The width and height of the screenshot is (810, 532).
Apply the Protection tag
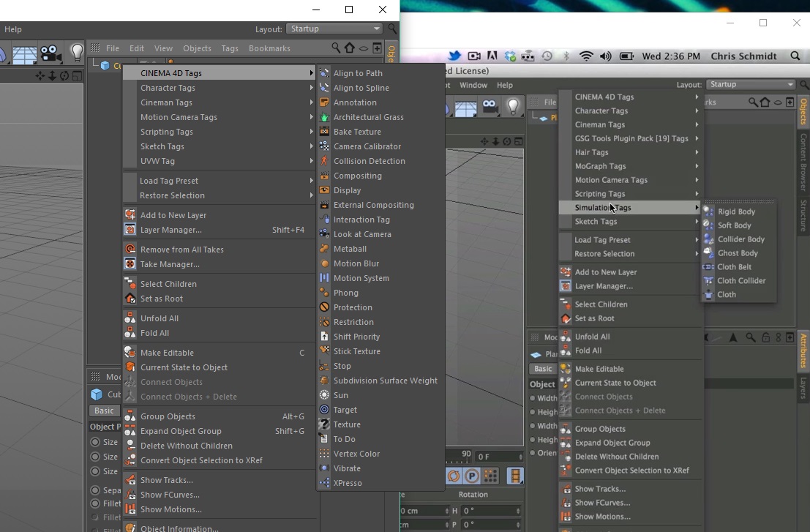coord(380,307)
